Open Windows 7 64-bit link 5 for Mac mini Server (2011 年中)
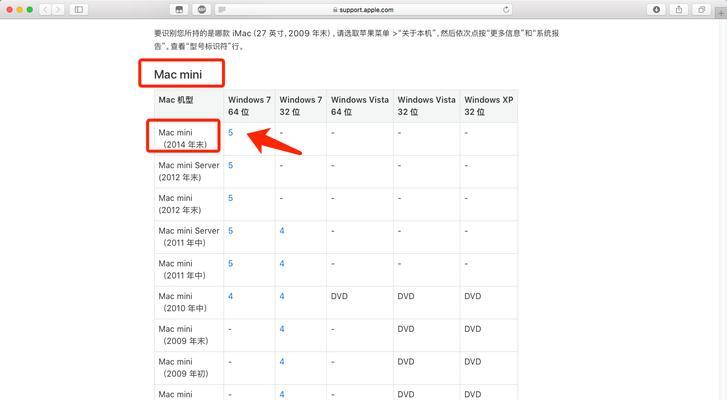This screenshot has width=727, height=400. 230,231
